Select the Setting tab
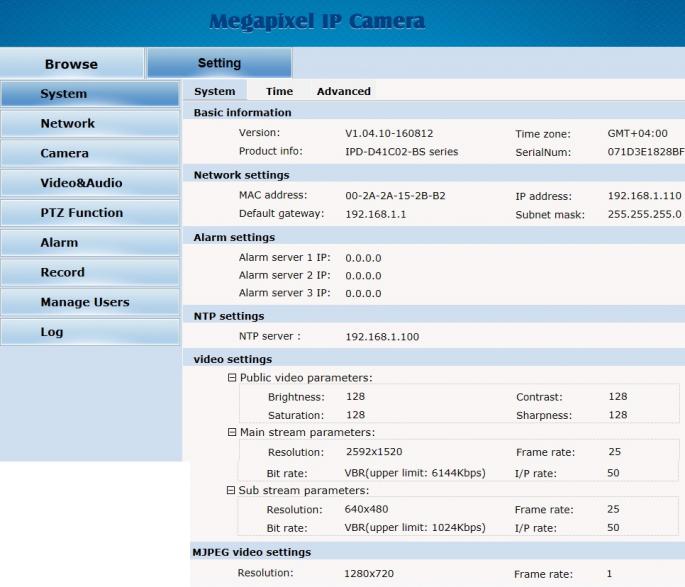 [x=219, y=63]
